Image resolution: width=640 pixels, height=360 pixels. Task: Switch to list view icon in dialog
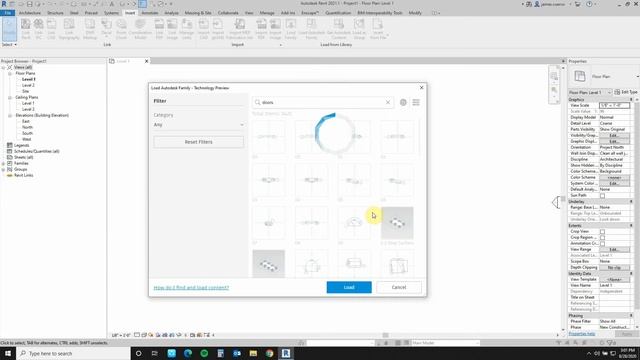tap(416, 102)
